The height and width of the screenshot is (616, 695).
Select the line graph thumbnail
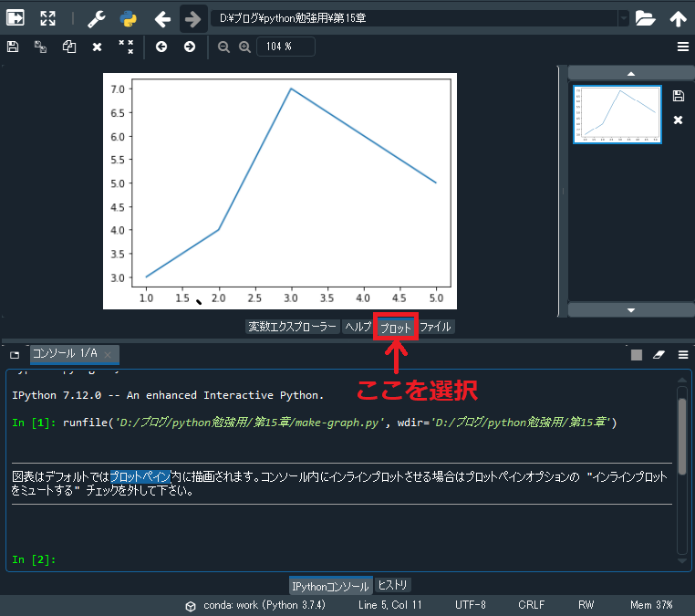(x=617, y=114)
